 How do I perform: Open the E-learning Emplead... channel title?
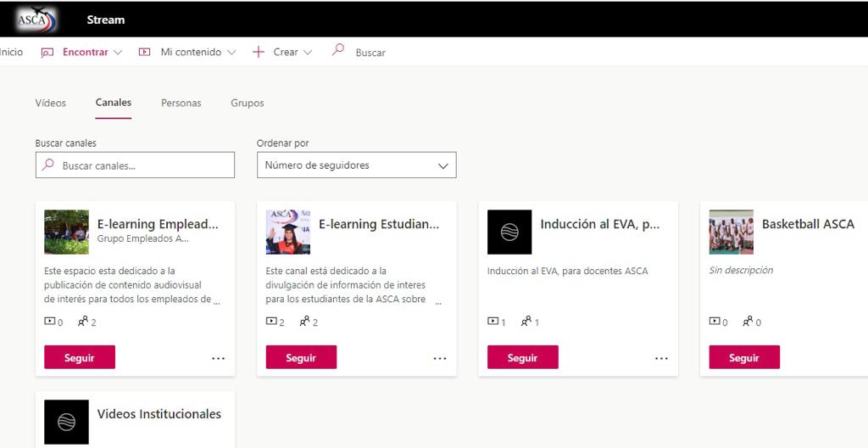[158, 224]
